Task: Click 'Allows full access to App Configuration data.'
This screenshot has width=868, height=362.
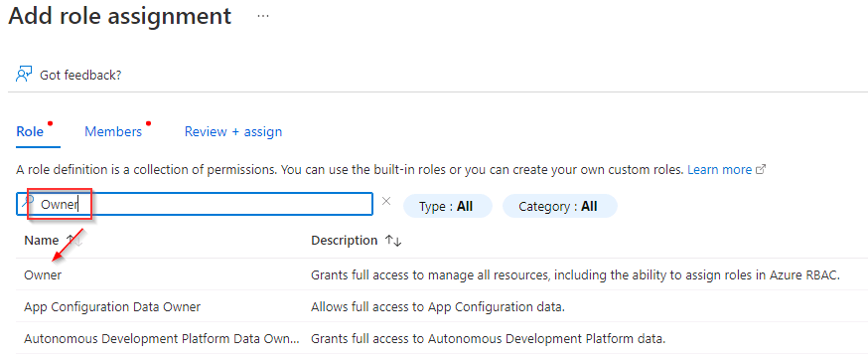Action: pos(437,306)
